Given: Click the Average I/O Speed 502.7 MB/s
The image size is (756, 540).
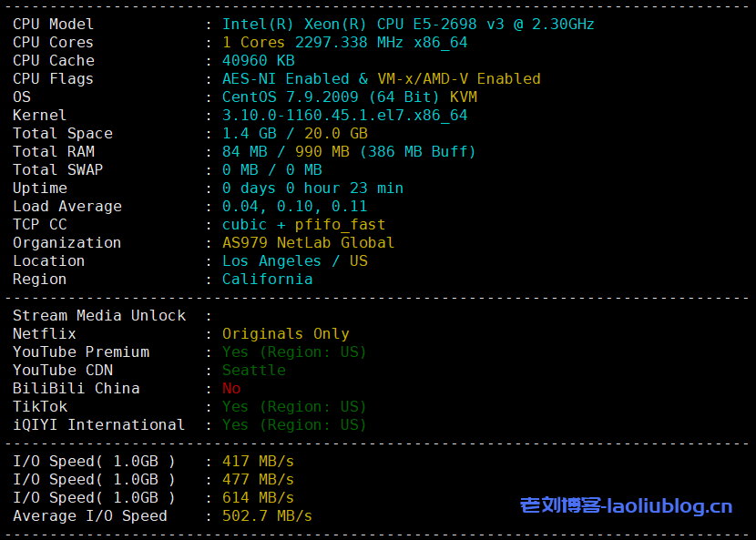Looking at the screenshot, I should click(267, 516).
